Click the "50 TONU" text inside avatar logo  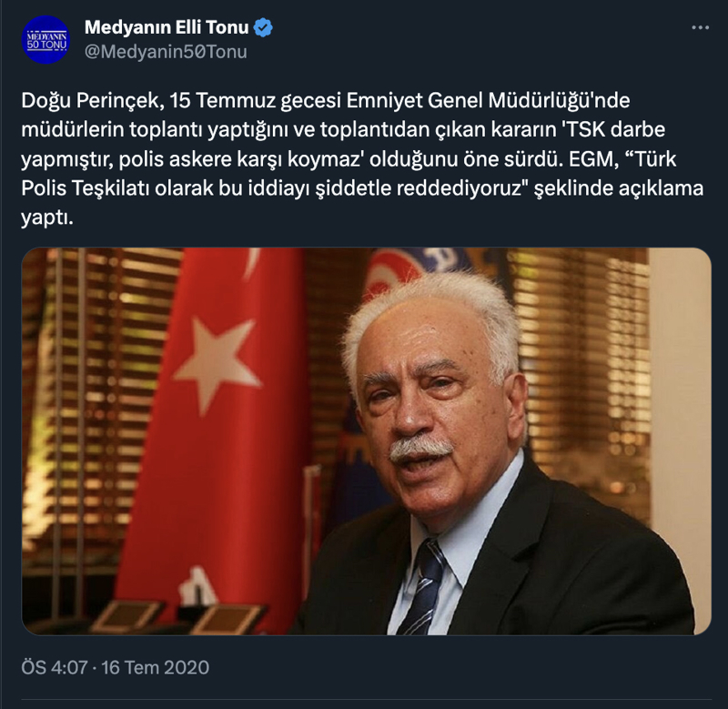point(46,45)
